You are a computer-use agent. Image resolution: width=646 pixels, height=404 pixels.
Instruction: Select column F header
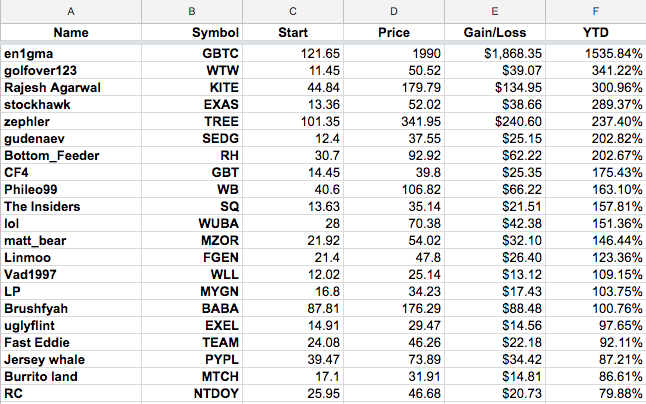click(x=596, y=12)
